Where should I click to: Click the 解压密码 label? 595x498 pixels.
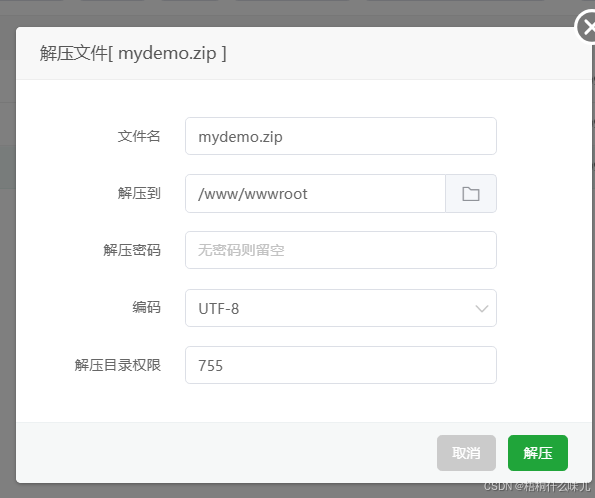tap(132, 250)
